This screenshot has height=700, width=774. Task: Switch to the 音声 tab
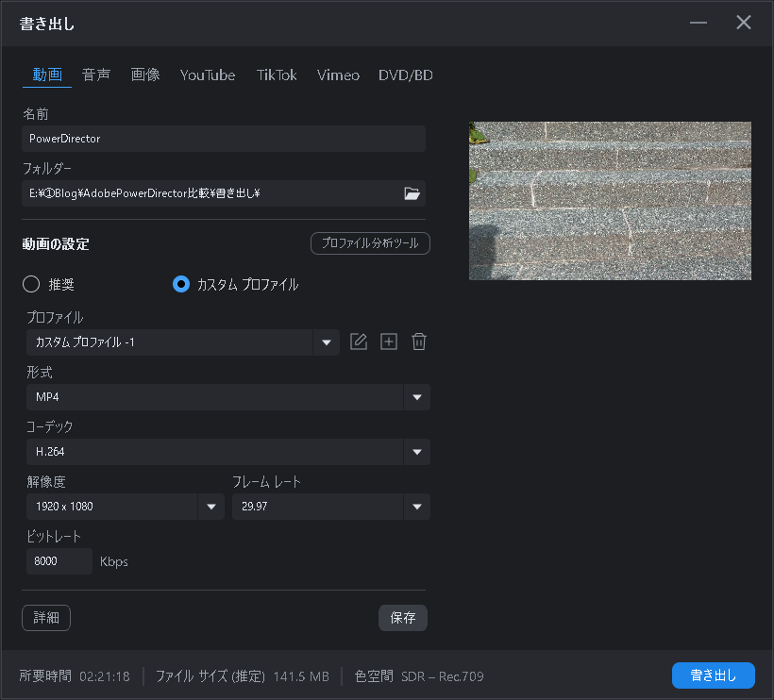[95, 75]
